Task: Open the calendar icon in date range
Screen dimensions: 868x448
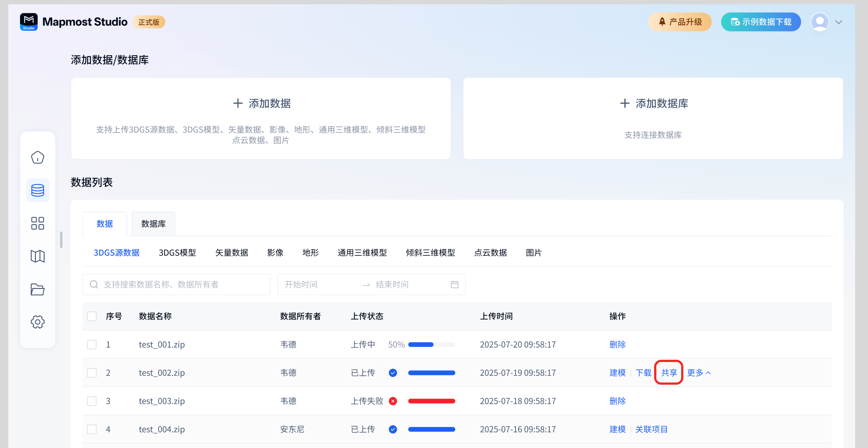Action: 454,284
